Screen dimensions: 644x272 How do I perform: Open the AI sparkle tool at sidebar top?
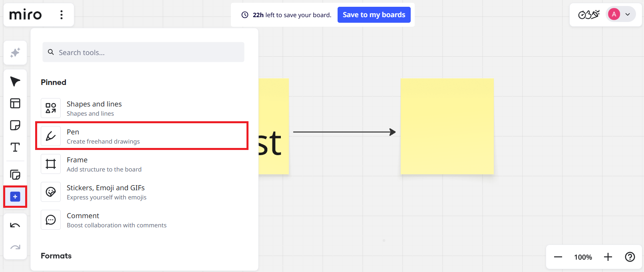click(x=15, y=52)
